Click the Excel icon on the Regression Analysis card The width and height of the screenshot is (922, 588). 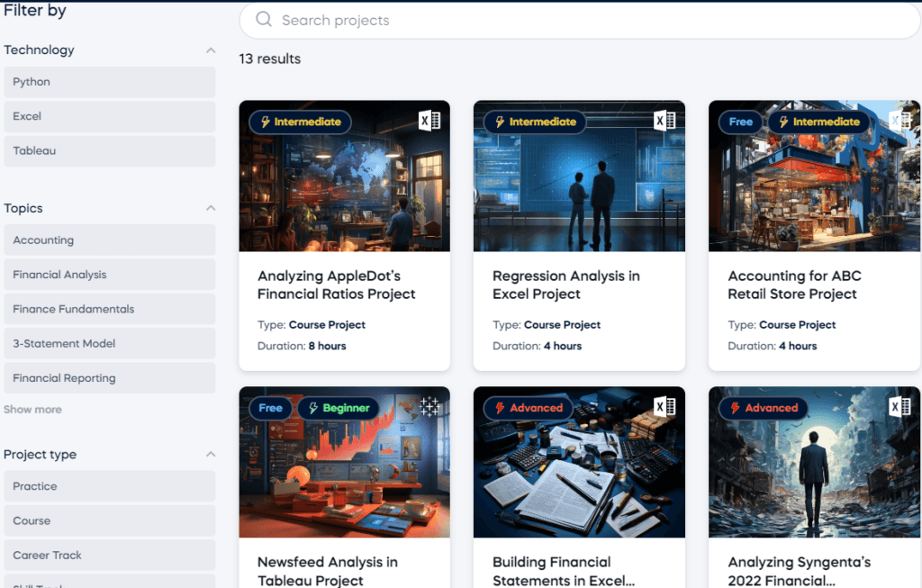664,121
